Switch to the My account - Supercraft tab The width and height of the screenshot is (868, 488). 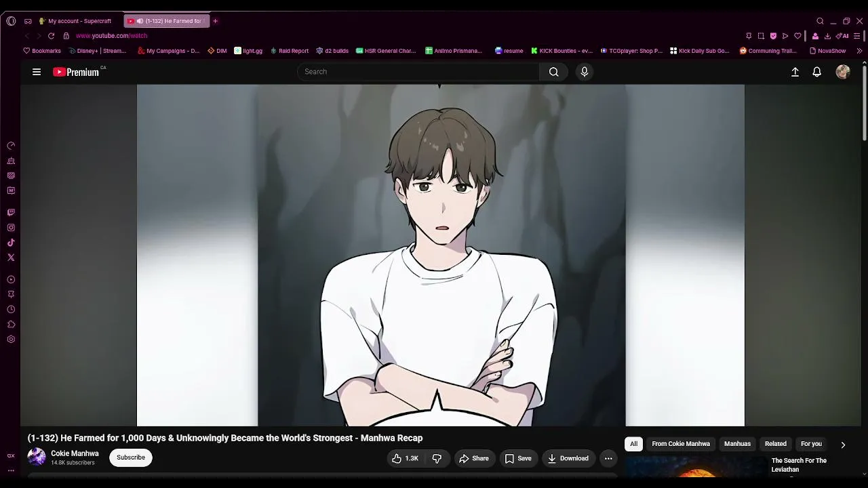click(x=75, y=21)
